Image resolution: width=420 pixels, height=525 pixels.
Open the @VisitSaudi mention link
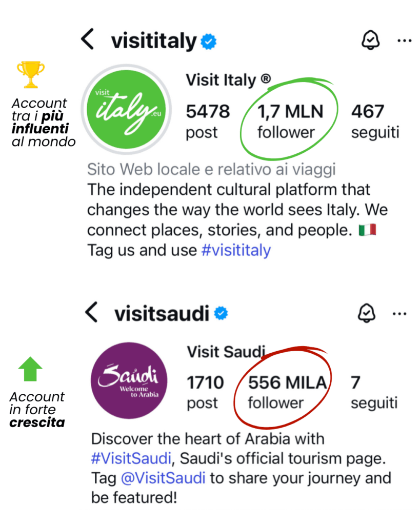[x=163, y=478]
